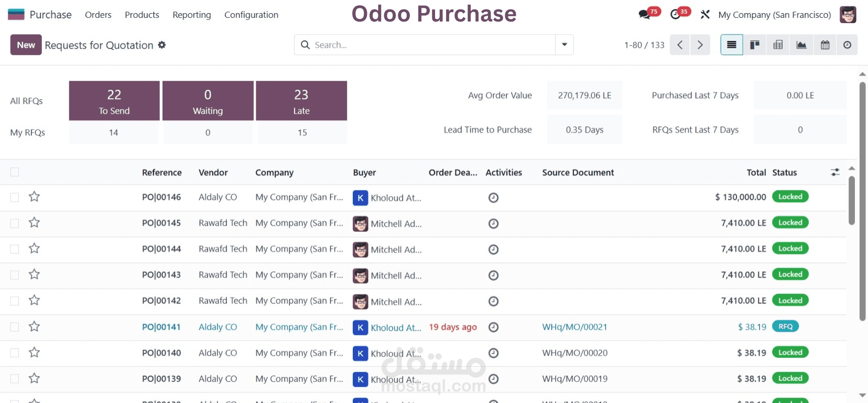Image resolution: width=868 pixels, height=403 pixels.
Task: Open optional columns settings icon
Action: pos(836,172)
